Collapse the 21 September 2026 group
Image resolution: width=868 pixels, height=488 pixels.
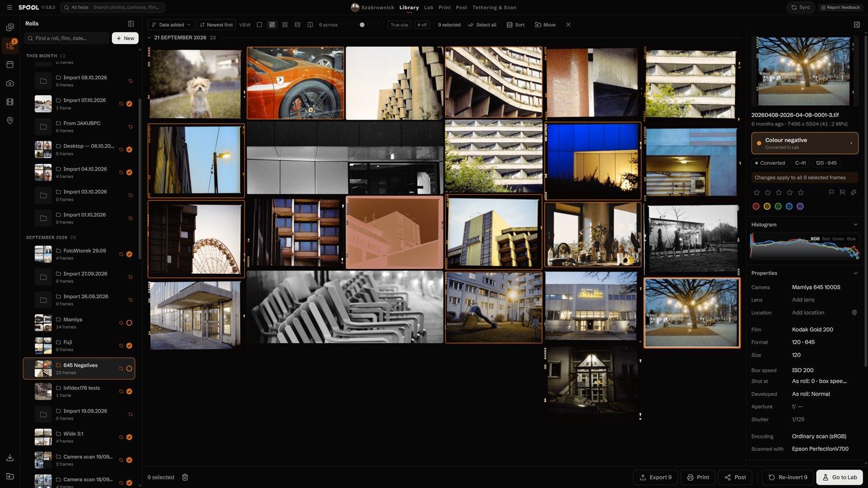point(149,38)
